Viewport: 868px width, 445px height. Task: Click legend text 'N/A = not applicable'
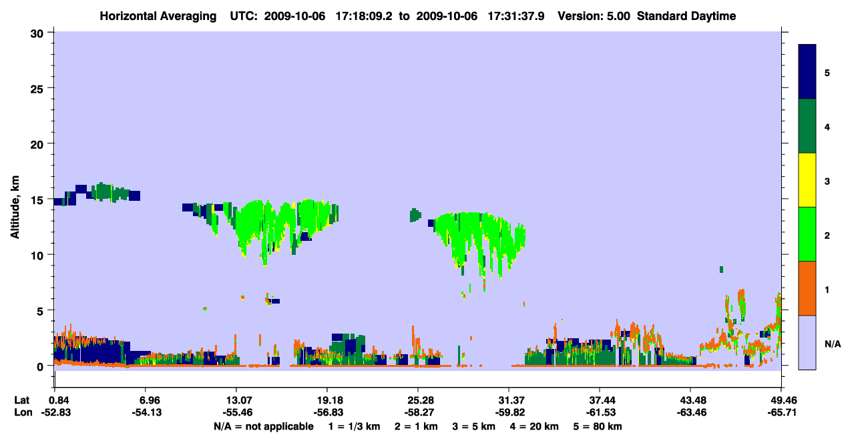click(x=264, y=426)
